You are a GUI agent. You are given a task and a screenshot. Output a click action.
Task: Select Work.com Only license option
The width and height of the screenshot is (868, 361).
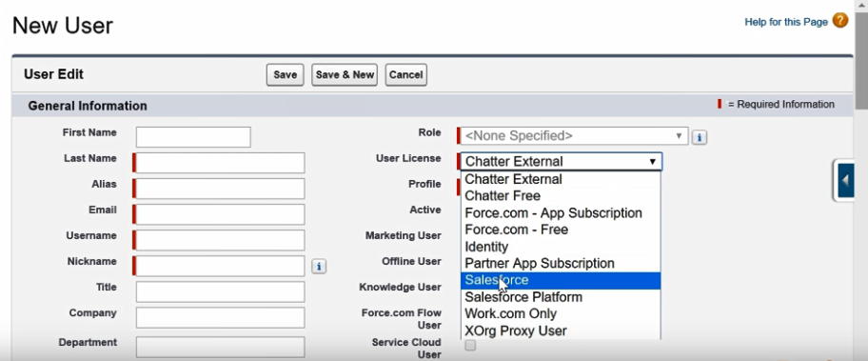coord(561,314)
